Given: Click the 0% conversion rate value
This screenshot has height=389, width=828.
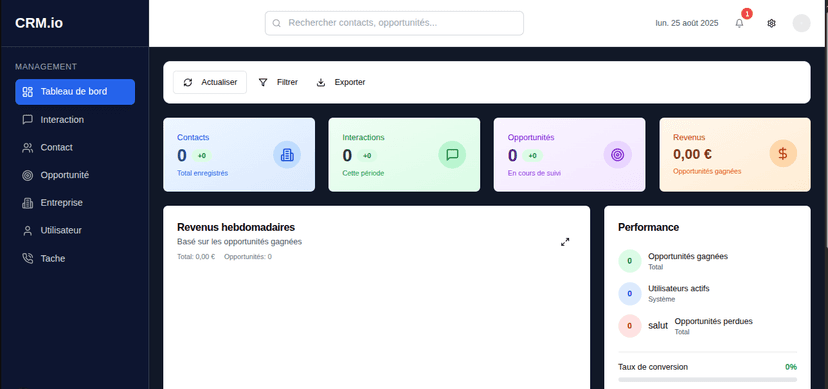Looking at the screenshot, I should [791, 367].
